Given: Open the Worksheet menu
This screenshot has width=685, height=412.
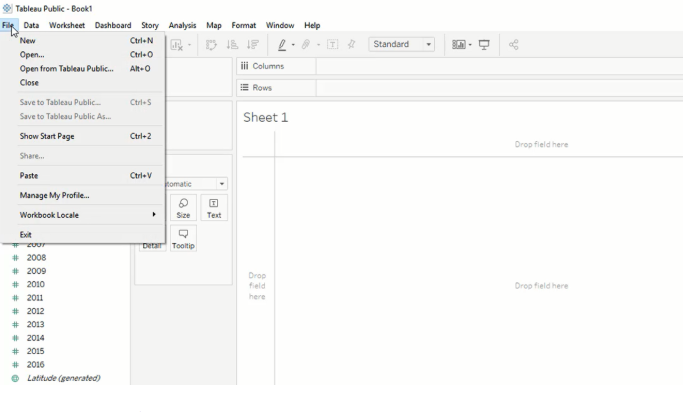Looking at the screenshot, I should (x=67, y=25).
